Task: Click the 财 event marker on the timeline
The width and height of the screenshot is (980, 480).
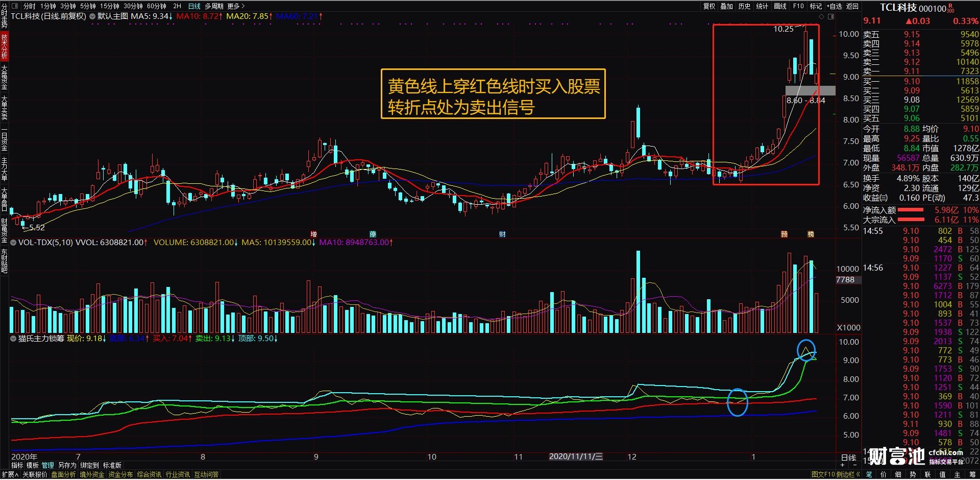Action: [502, 234]
